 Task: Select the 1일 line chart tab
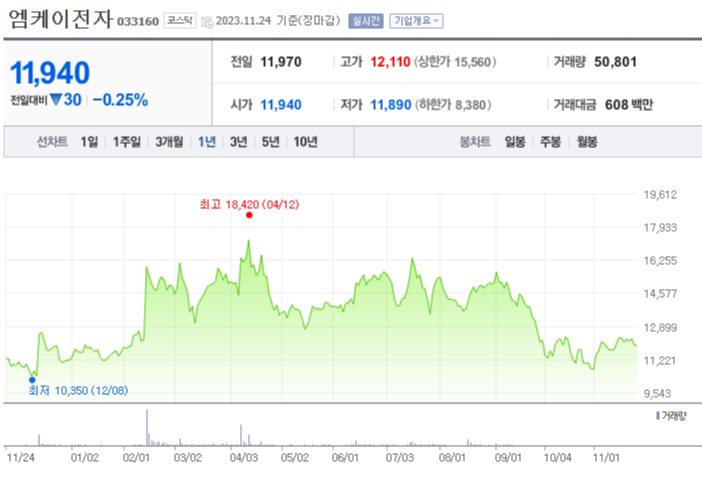(x=89, y=142)
